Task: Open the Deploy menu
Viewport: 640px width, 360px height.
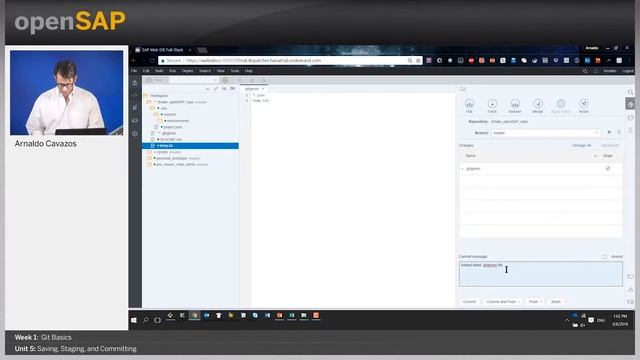Action: tap(187, 71)
